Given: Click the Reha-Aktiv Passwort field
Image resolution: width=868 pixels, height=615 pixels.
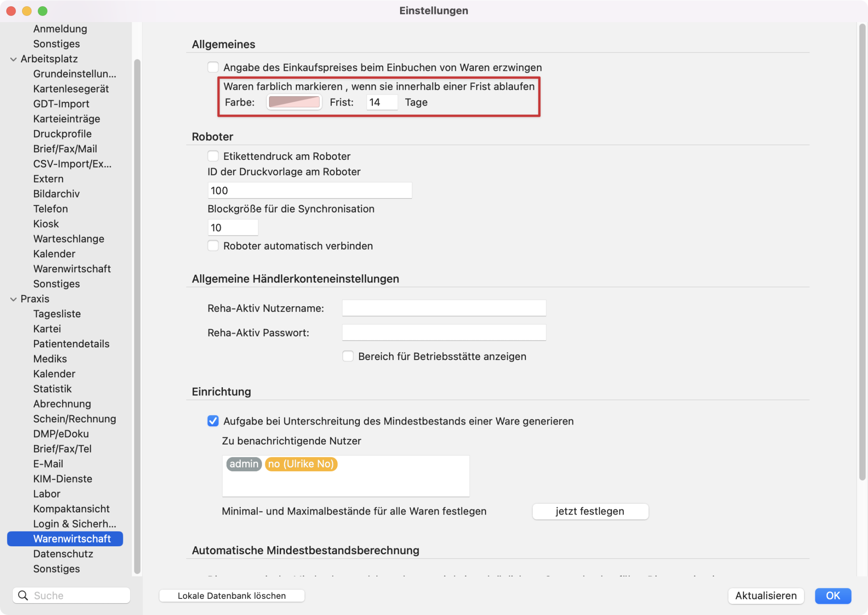Looking at the screenshot, I should click(444, 333).
